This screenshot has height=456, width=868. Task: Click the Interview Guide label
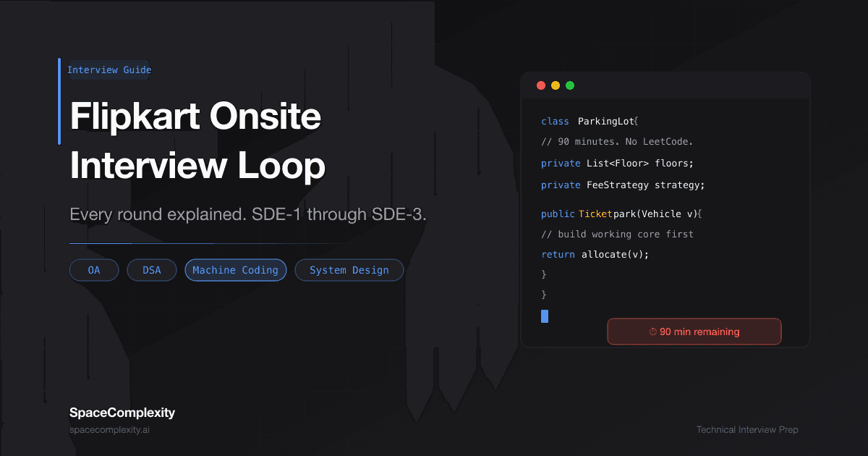pyautogui.click(x=109, y=70)
